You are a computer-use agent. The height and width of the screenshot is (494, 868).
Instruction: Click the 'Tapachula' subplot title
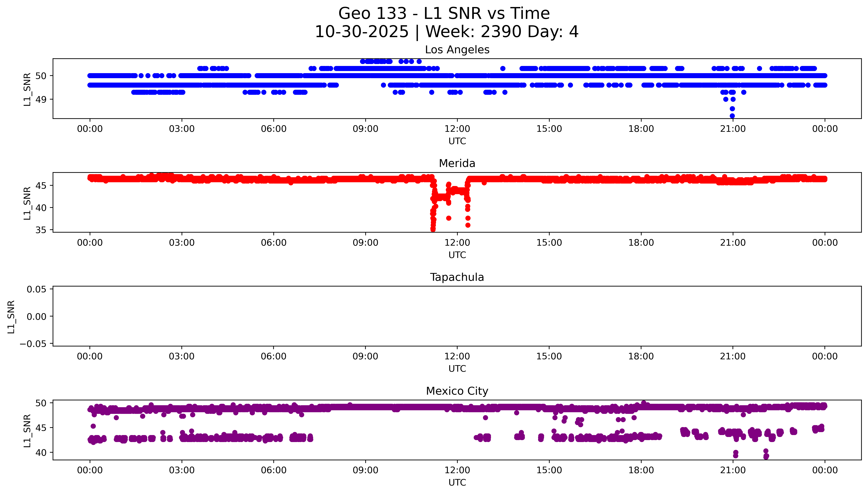pos(457,277)
